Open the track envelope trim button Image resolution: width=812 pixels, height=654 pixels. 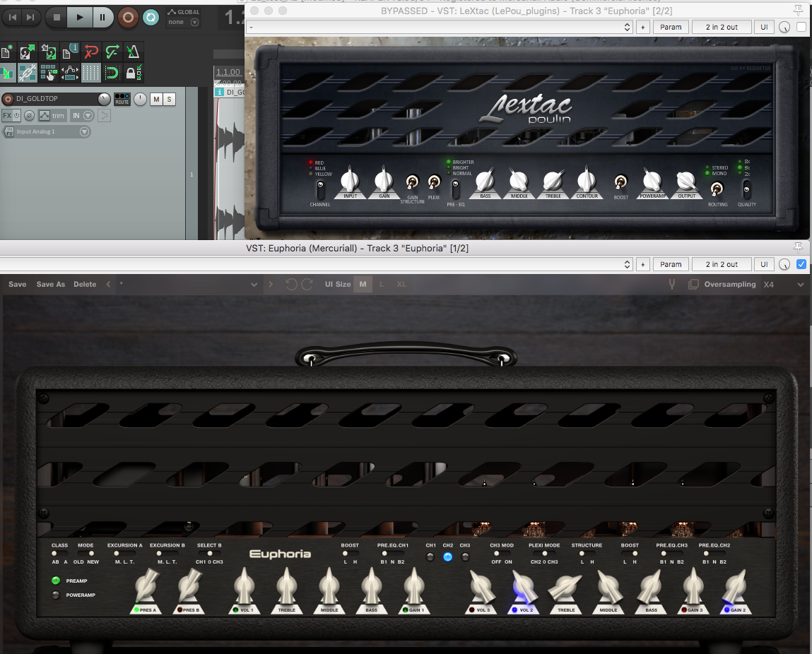(x=52, y=115)
